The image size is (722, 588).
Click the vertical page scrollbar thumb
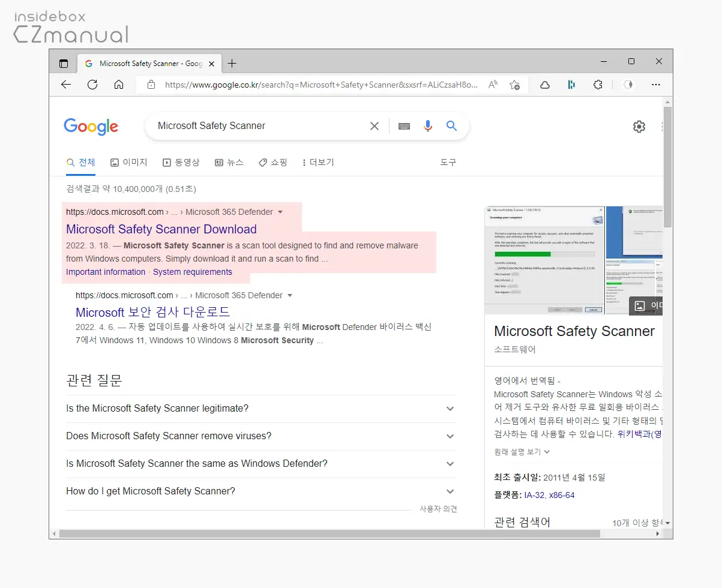(x=667, y=167)
